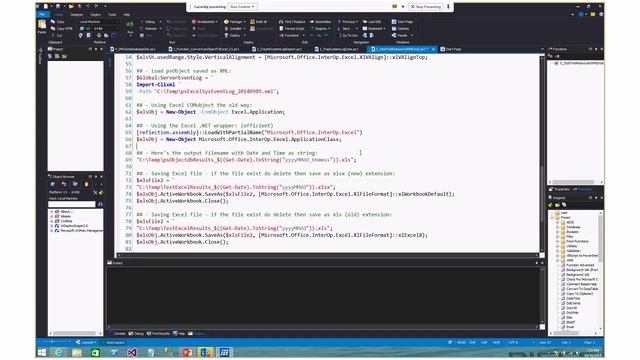Viewport: 640px width, 360px height.
Task: Click the editor vertical scrollbar
Action: click(542, 154)
